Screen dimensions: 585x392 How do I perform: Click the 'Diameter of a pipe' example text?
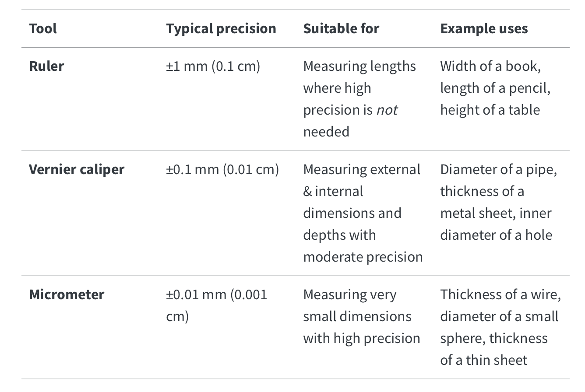(498, 169)
